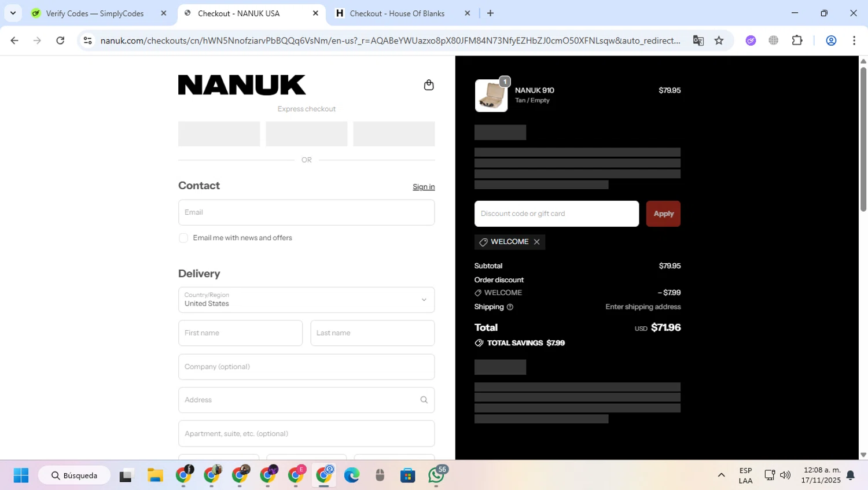Close the Checkout - House Of Blanks tab
868x490 pixels.
pos(468,13)
